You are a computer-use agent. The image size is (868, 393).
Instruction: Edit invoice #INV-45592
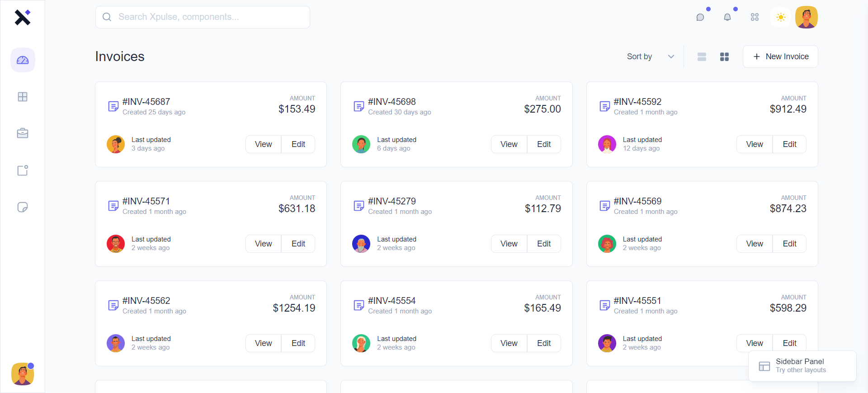[x=789, y=144]
